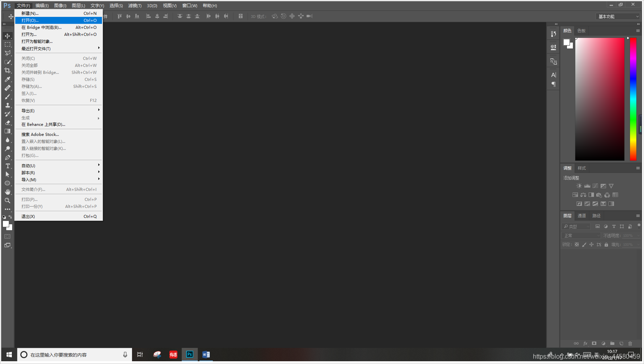Choose 退出(X) from File menu
This screenshot has height=364, width=644.
[x=59, y=216]
